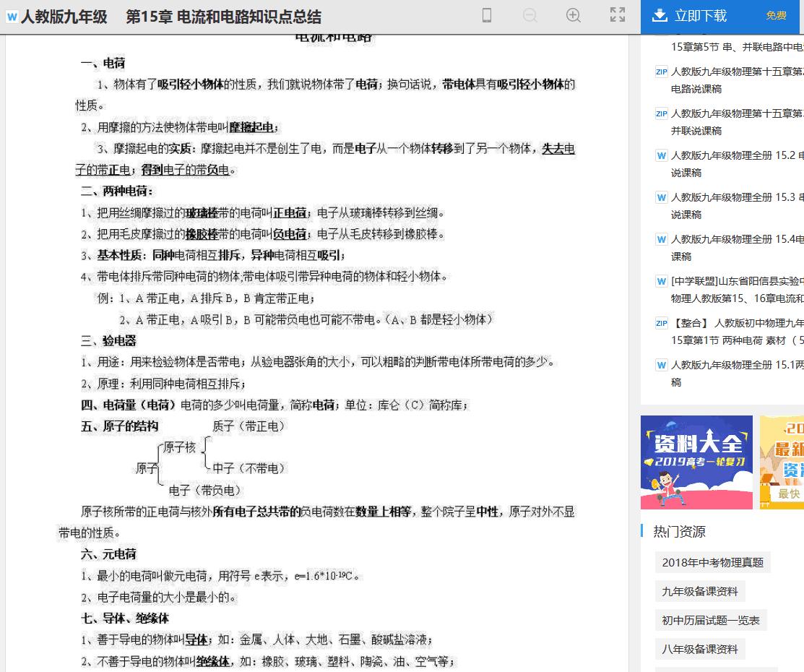Click the W icon beside 15.2 说课稿 item
The image size is (804, 672).
coord(661,155)
